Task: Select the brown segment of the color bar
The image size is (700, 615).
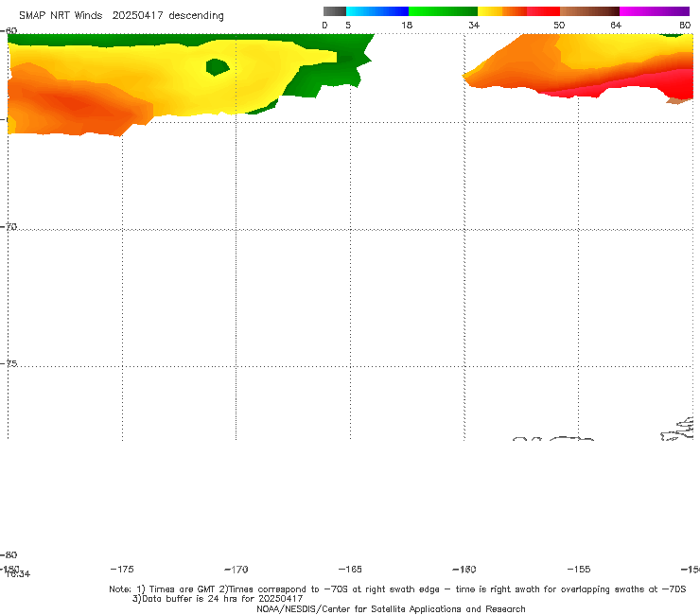Action: pyautogui.click(x=589, y=11)
